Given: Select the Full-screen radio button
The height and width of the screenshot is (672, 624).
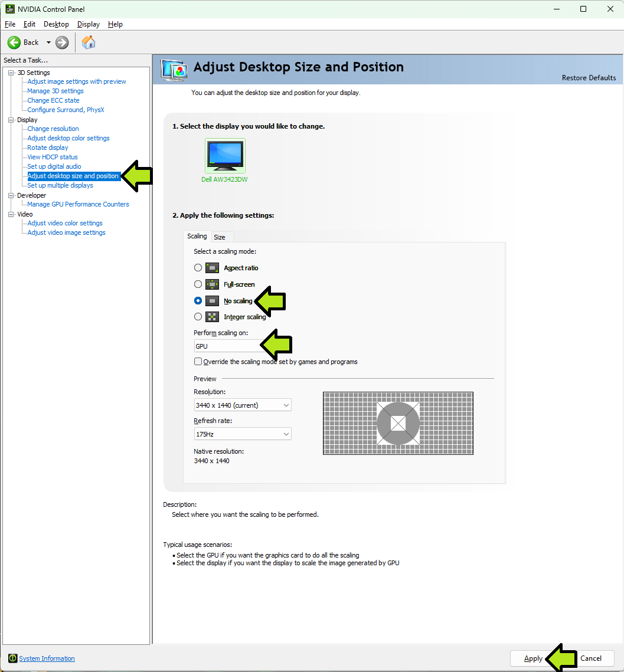Looking at the screenshot, I should point(198,284).
